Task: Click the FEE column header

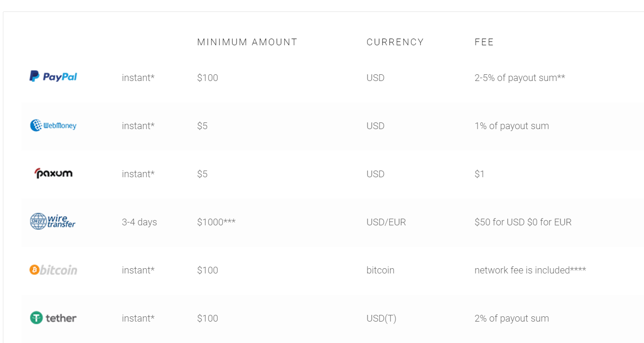Action: pyautogui.click(x=484, y=42)
